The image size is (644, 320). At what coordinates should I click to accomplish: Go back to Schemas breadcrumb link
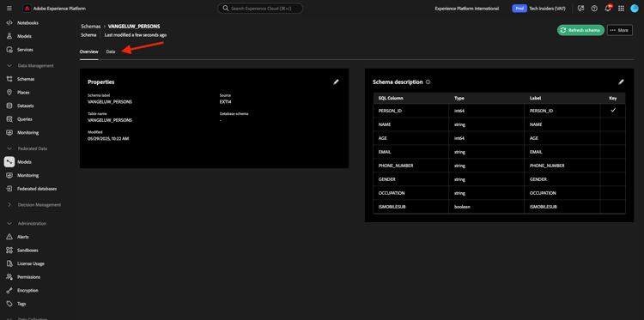click(91, 27)
